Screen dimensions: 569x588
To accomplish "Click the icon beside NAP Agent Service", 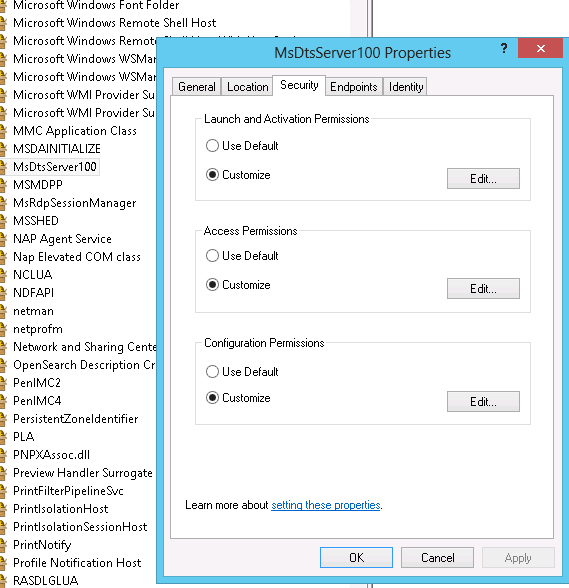I will click(x=3, y=239).
